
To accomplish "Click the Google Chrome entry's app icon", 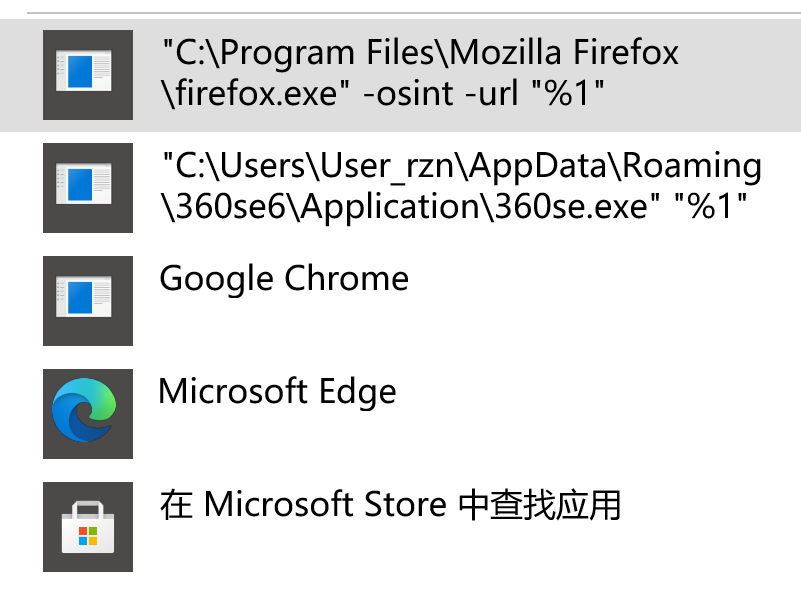I will 88,301.
